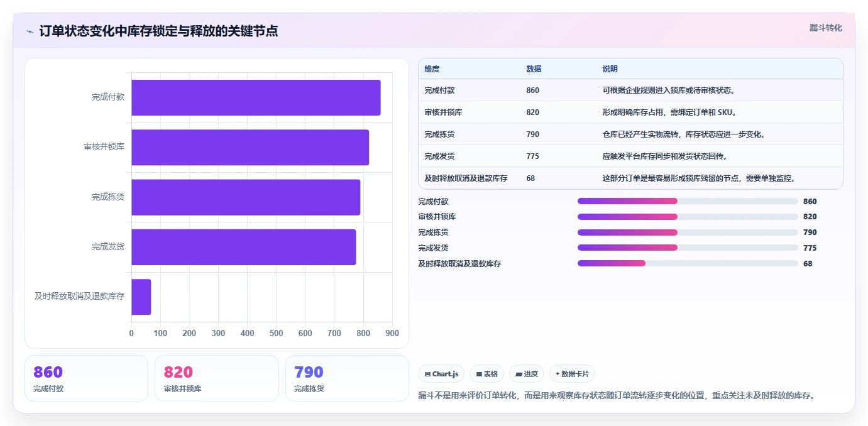The height and width of the screenshot is (426, 868).
Task: Click the 完成发货 bar in the chart
Action: tap(244, 247)
